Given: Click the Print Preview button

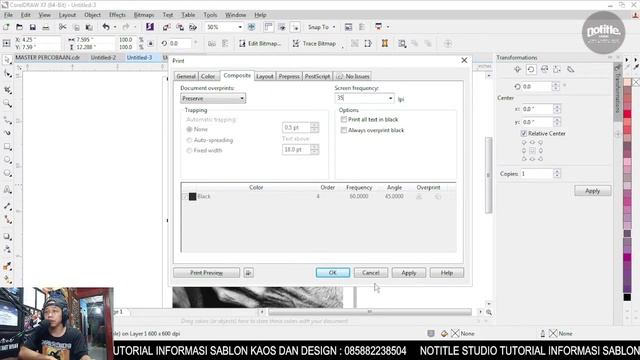Looking at the screenshot, I should (x=207, y=273).
